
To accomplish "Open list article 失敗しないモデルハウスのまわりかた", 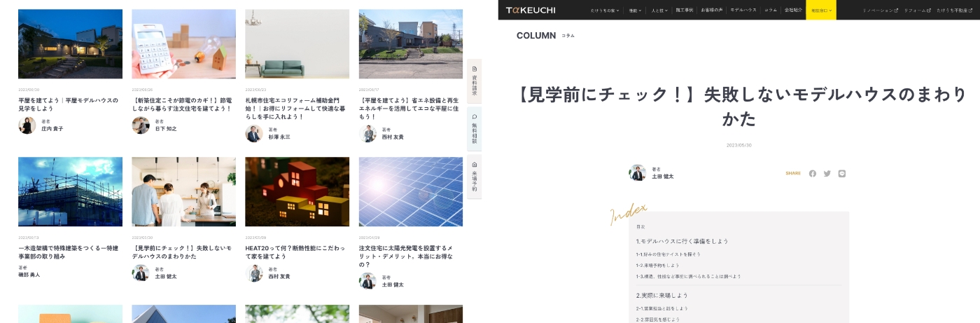I will point(182,252).
